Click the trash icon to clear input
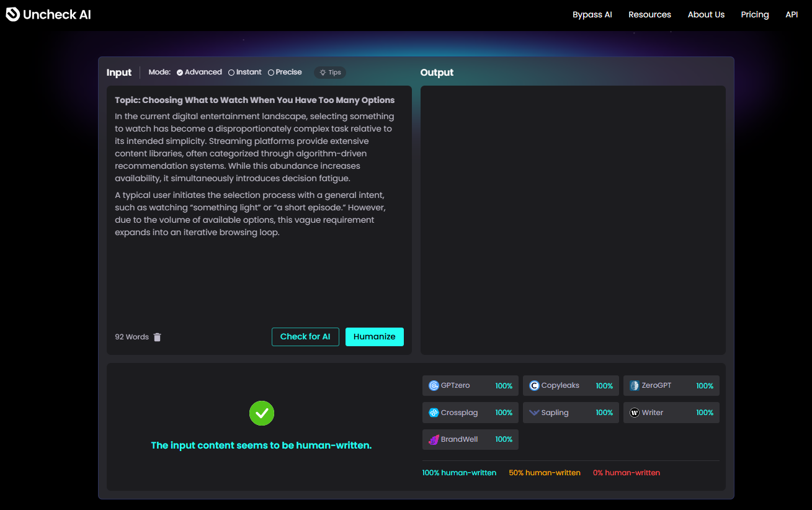The height and width of the screenshot is (510, 812). (158, 337)
